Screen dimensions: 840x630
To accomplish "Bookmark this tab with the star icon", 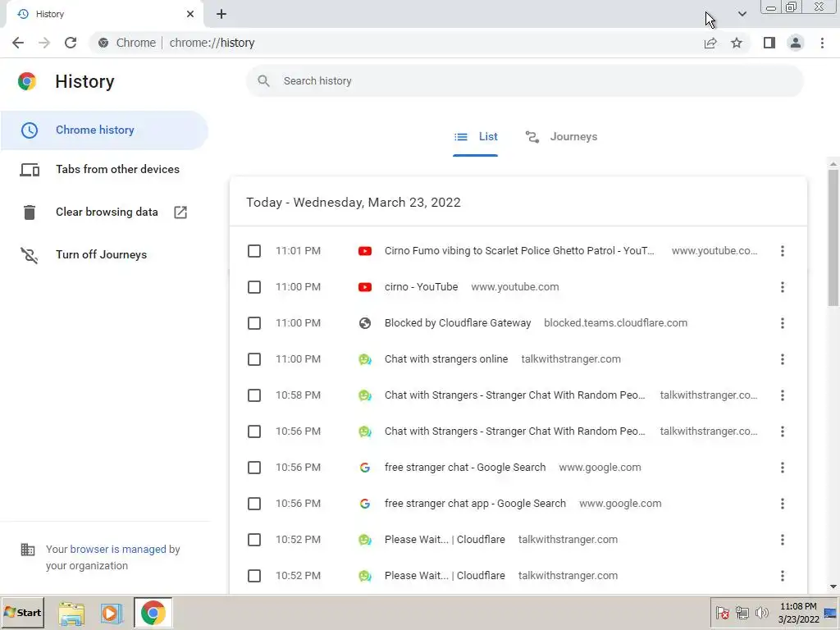I will (x=737, y=43).
